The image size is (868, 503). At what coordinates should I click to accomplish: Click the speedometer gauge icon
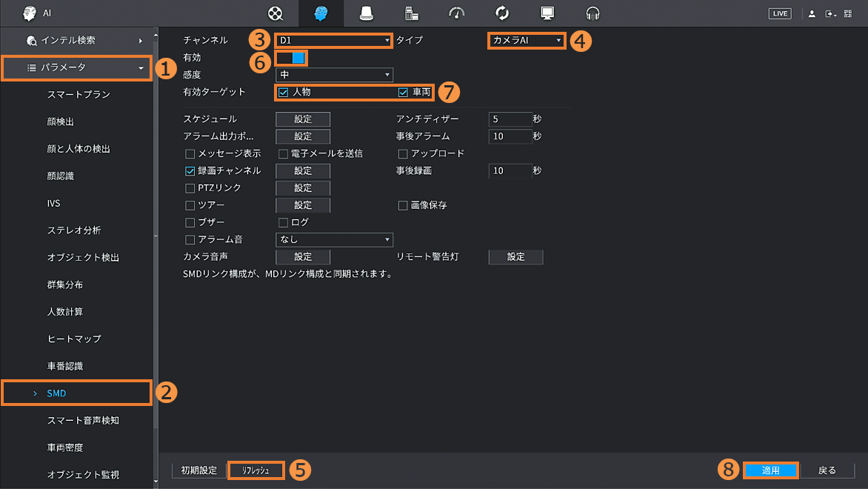tap(457, 13)
